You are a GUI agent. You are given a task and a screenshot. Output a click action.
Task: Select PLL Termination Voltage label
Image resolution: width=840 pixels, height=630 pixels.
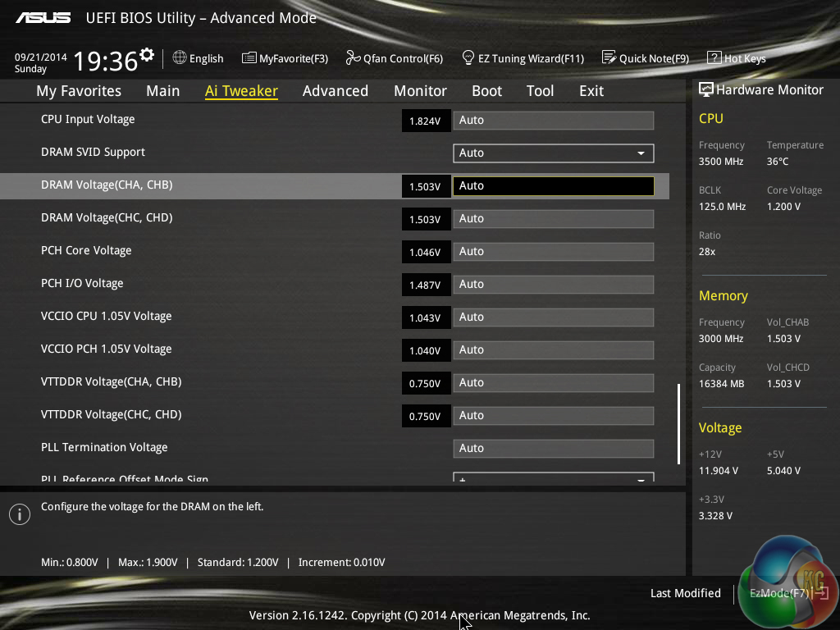tap(104, 447)
